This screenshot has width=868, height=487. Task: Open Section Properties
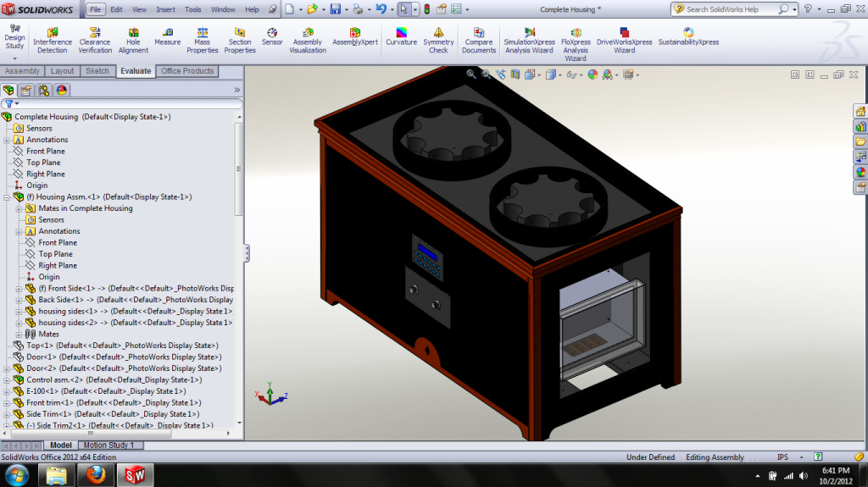pyautogui.click(x=240, y=41)
